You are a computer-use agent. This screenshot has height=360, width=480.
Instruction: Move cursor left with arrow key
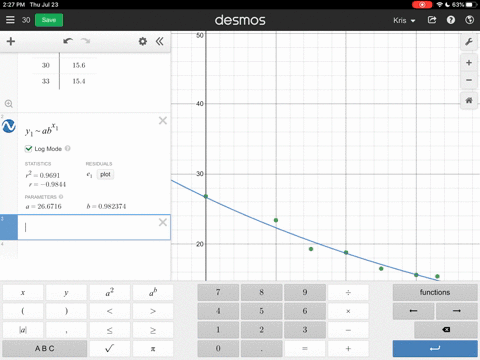(x=414, y=311)
